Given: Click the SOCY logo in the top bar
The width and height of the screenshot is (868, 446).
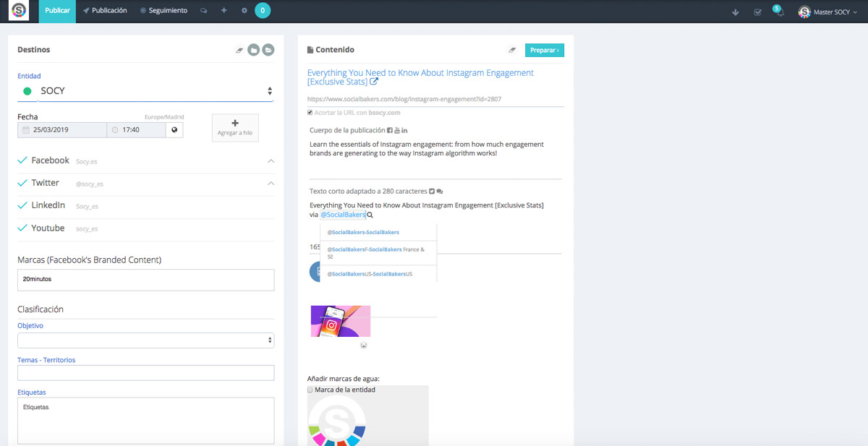Looking at the screenshot, I should (x=19, y=11).
